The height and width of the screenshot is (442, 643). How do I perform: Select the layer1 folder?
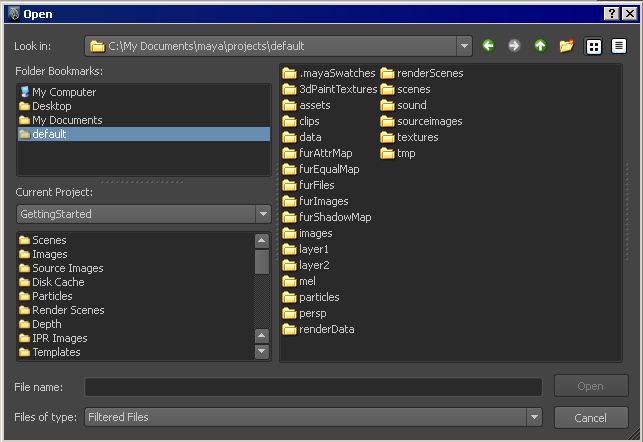tap(306, 249)
